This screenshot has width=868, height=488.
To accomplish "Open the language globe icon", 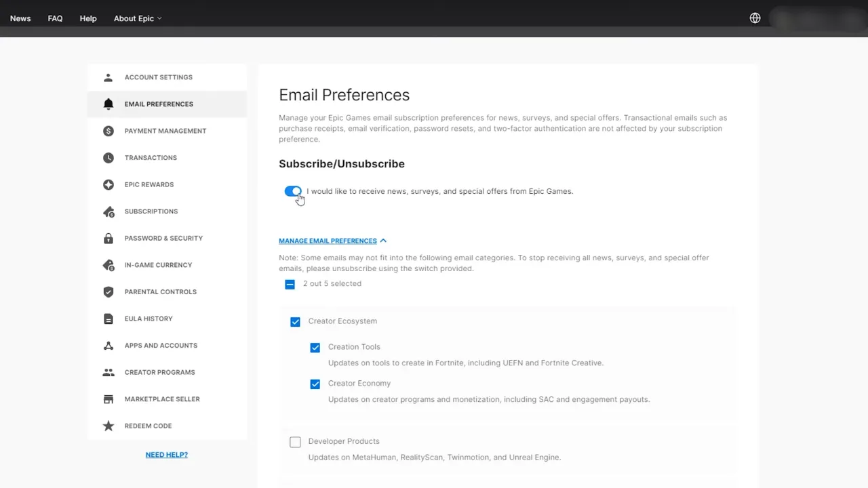I will coord(755,18).
